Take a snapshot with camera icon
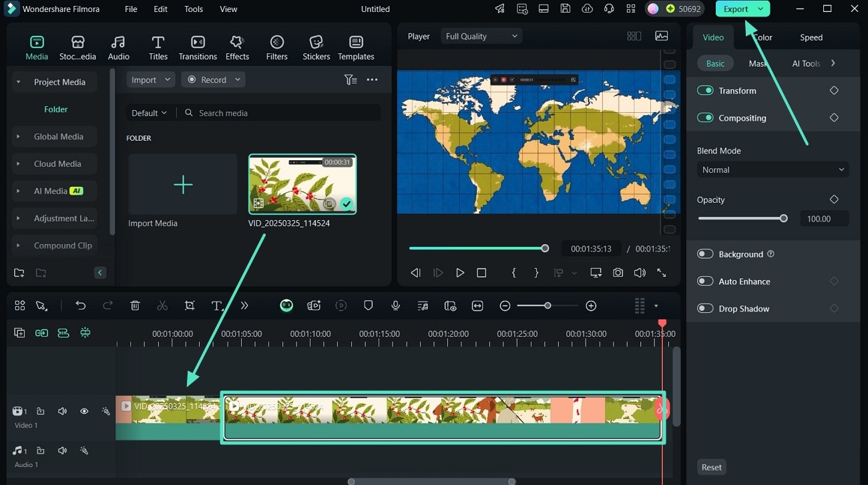Viewport: 868px width, 485px height. pyautogui.click(x=618, y=273)
